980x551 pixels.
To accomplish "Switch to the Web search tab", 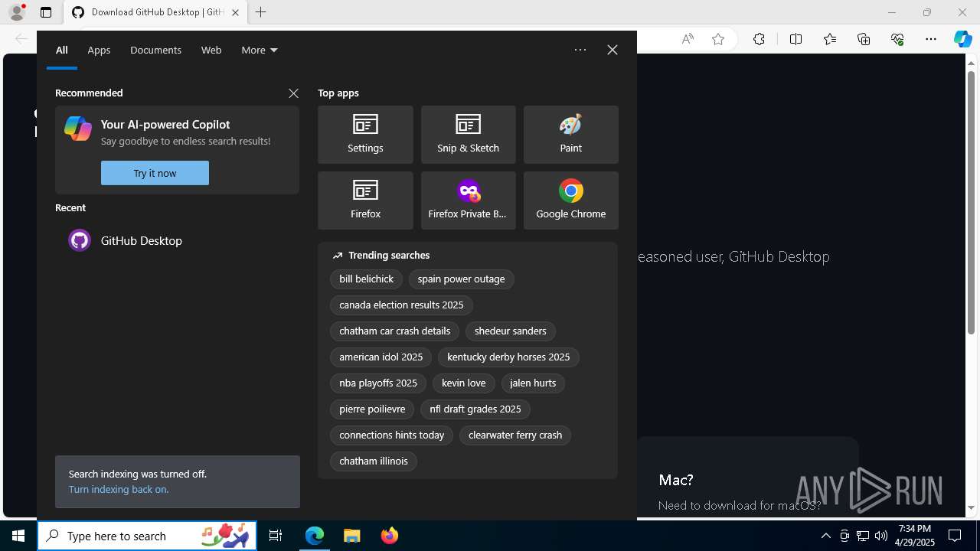I will (x=211, y=50).
